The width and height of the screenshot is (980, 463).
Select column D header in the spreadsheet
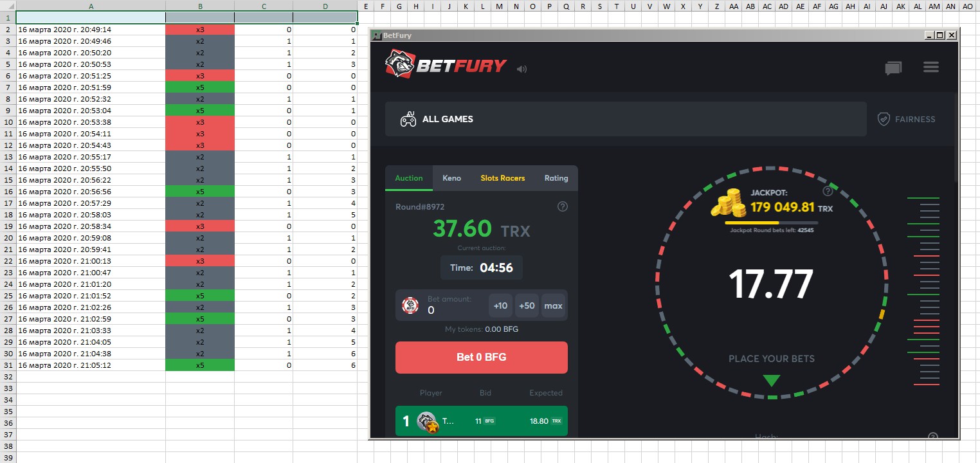tap(325, 6)
